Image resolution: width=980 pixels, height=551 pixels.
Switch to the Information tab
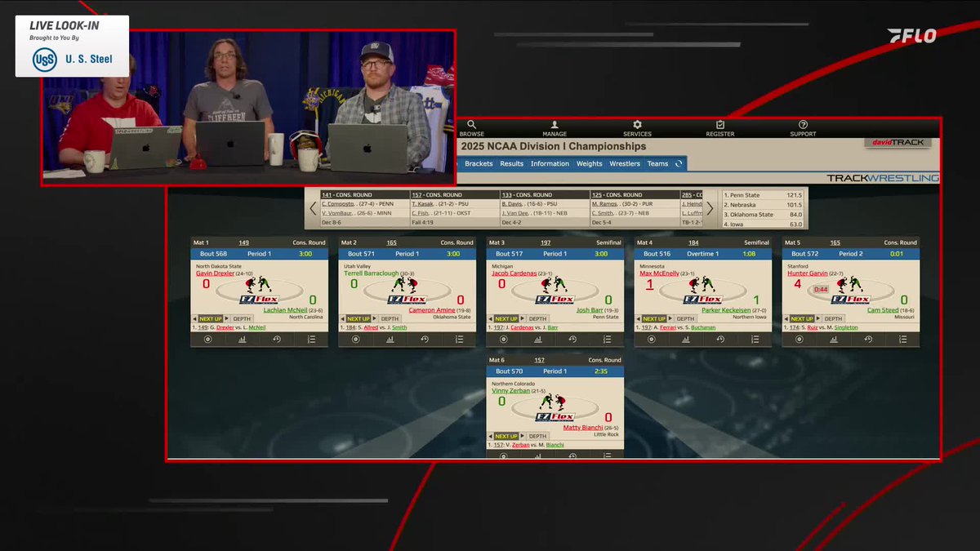point(550,164)
